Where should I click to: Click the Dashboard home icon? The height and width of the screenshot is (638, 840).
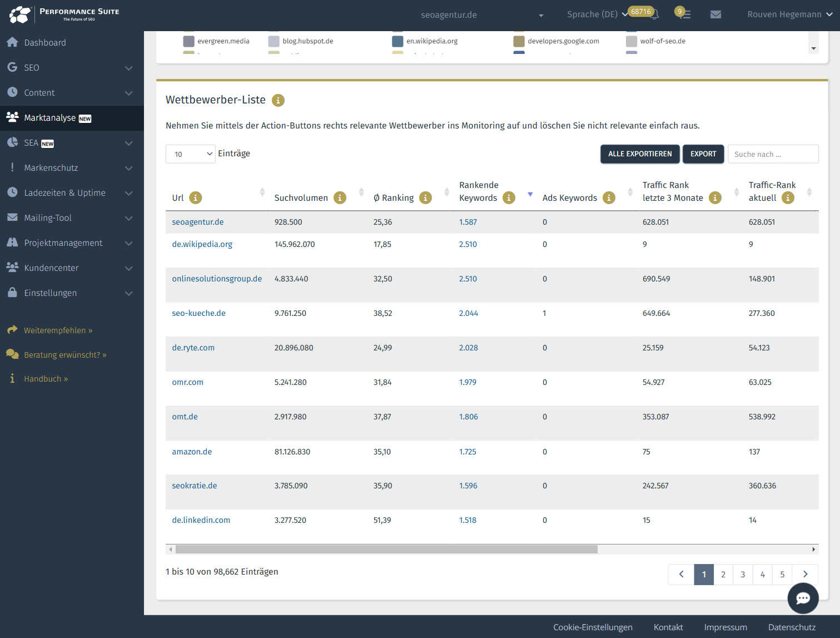(x=12, y=42)
